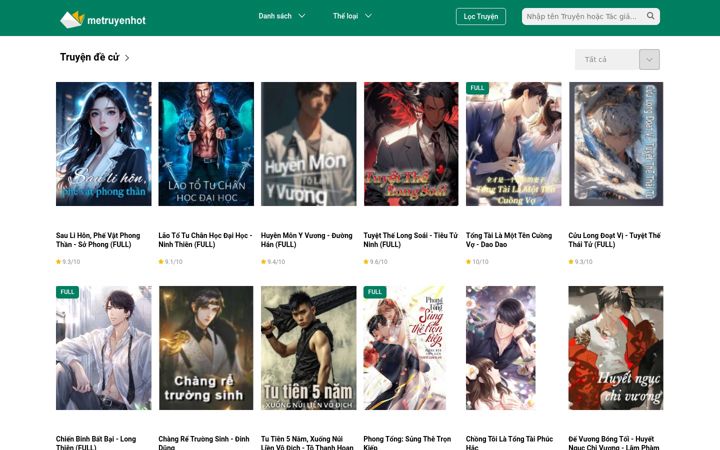
Task: Open Tuyệt Thế Long Soái title link
Action: 411,240
